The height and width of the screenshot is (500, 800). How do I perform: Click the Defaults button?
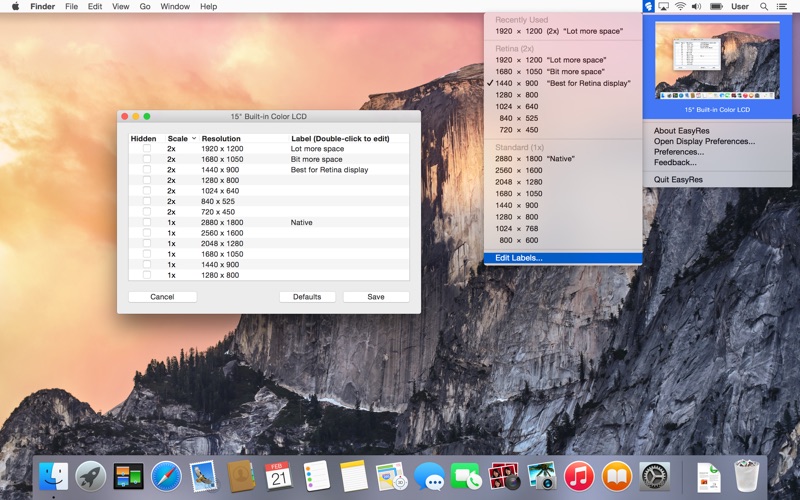tap(307, 296)
